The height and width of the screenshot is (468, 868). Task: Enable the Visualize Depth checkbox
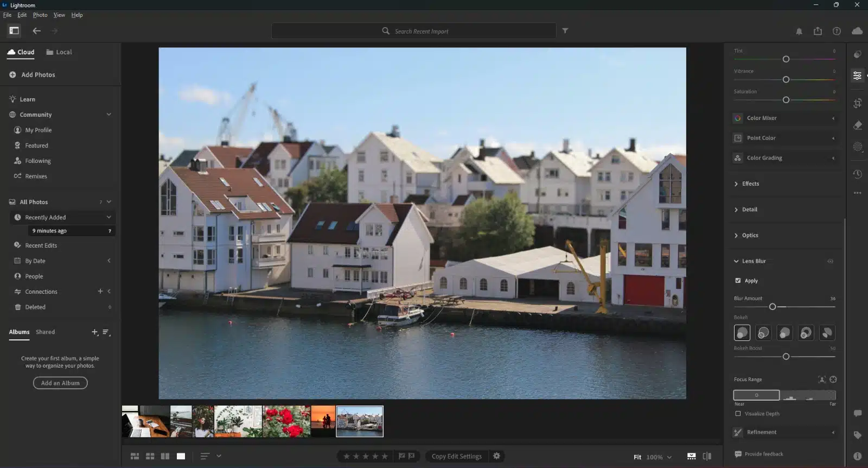[738, 414]
